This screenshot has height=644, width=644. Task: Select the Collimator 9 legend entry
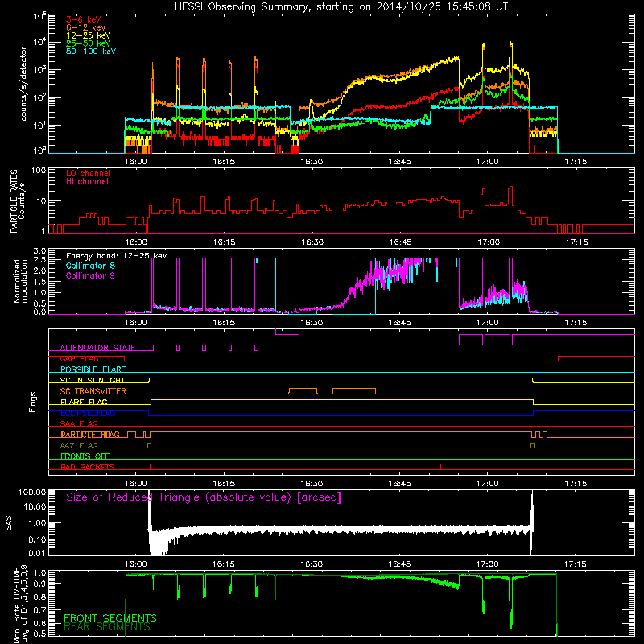90,275
